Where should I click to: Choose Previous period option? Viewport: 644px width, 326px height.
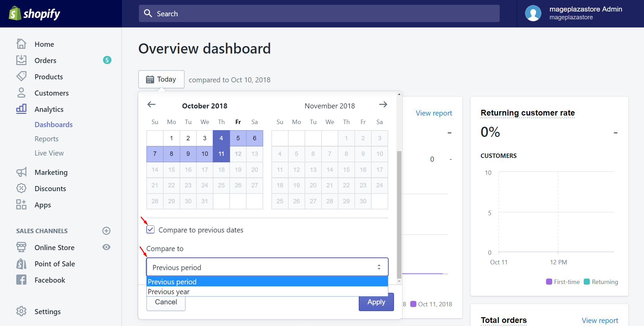click(x=267, y=282)
